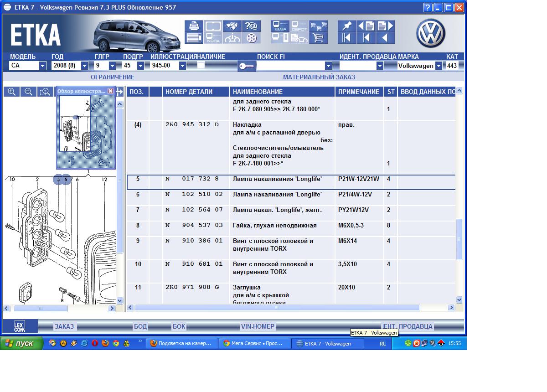This screenshot has width=547, height=392.
Task: Zoom out of the illustration
Action: click(28, 92)
